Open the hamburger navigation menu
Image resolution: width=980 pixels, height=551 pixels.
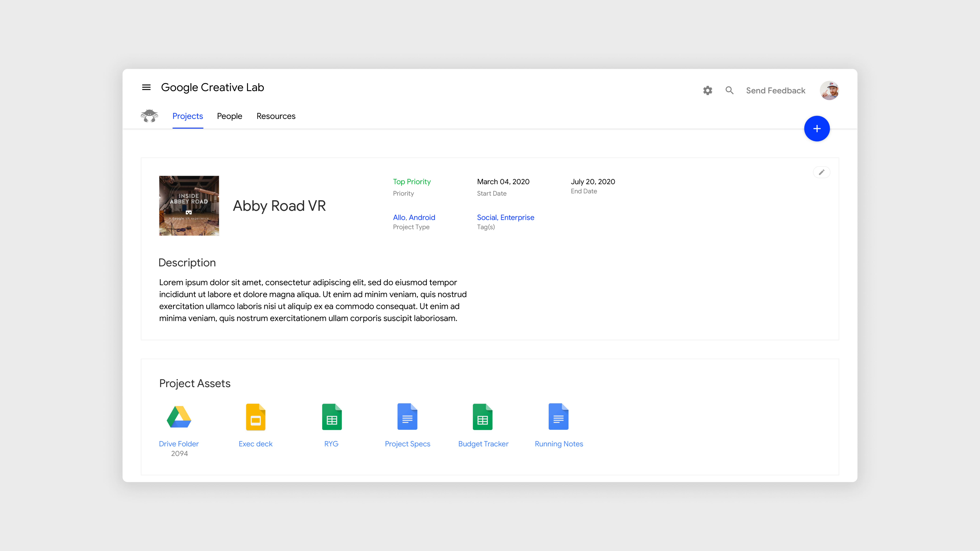click(x=146, y=87)
